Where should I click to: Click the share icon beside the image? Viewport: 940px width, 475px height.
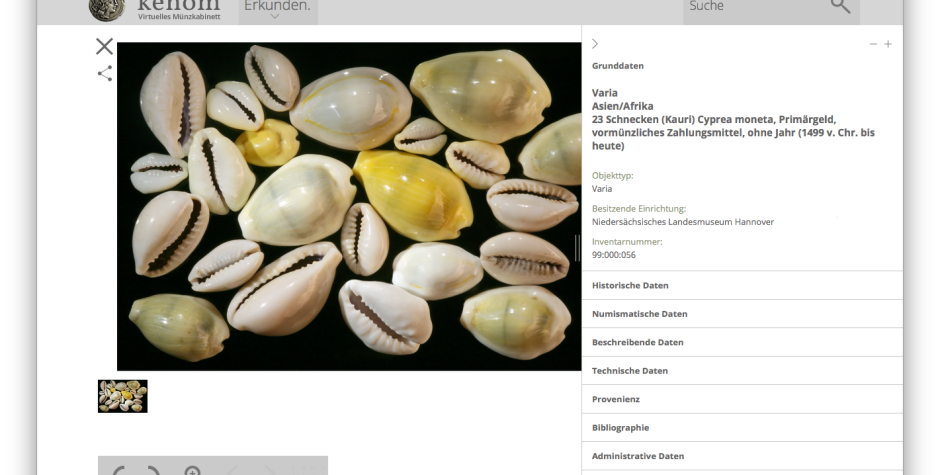point(105,74)
